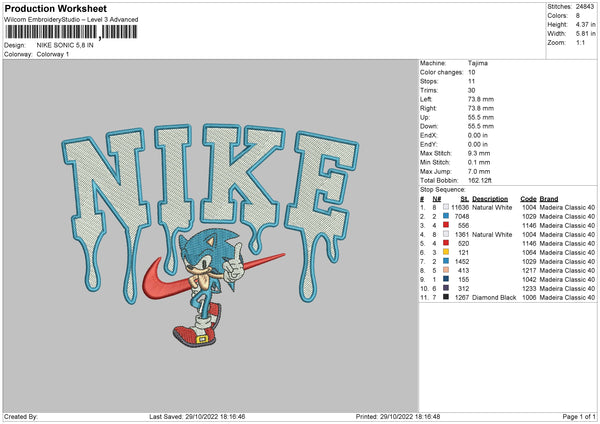Viewport: 600px width, 424px height.
Task: Select the 'Last Saved: 29/10/2022 18:16:46' text
Action: (197, 416)
